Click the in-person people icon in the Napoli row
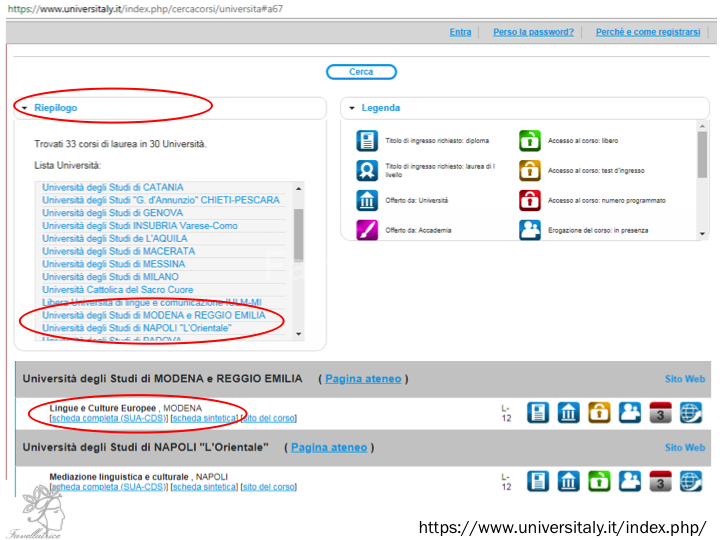This screenshot has width=720, height=540. pos(630,481)
